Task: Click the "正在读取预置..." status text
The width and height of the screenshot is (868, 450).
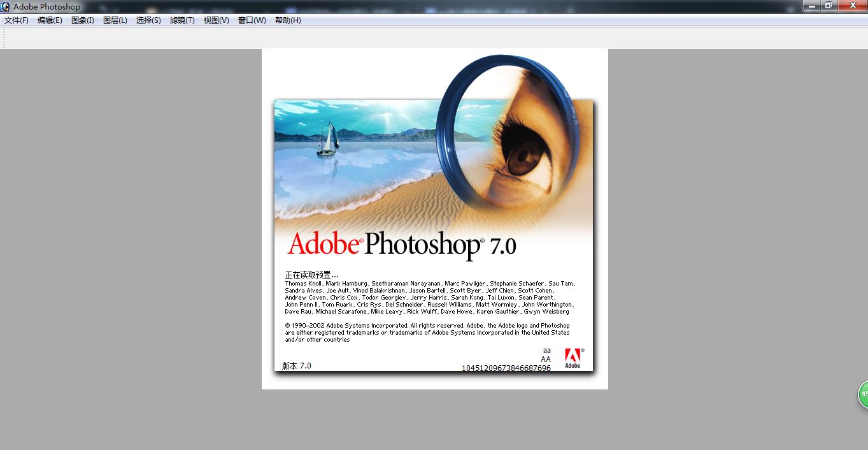Action: (312, 275)
